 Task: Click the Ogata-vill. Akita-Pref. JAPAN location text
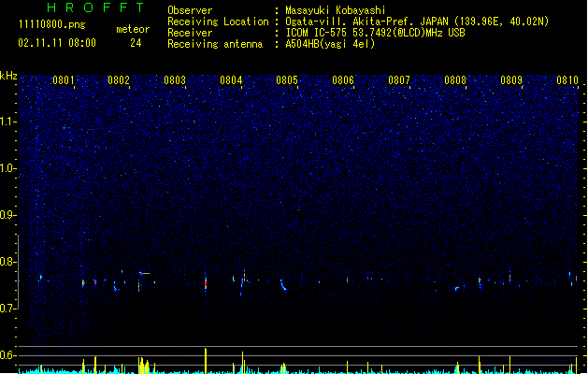coord(417,22)
